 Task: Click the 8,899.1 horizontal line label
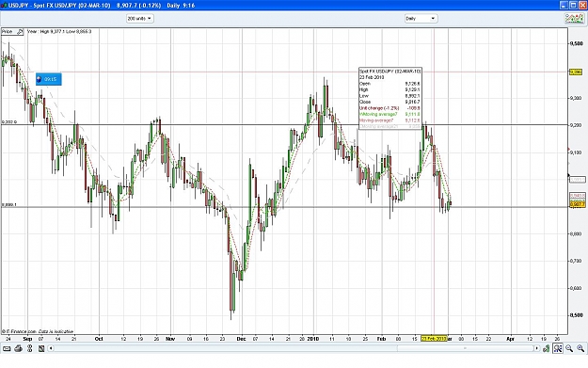[x=9, y=205]
